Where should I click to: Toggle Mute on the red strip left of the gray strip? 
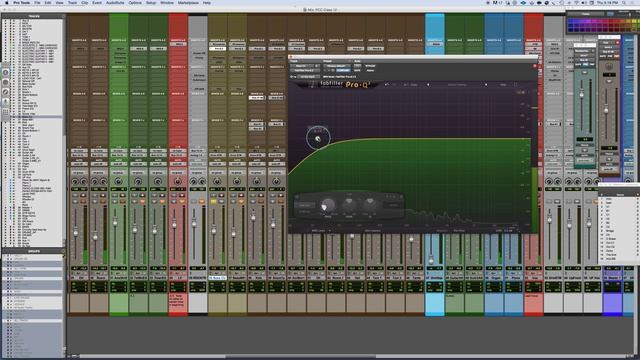(182, 202)
